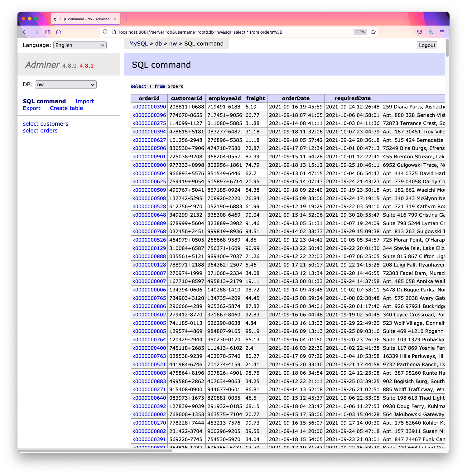Bookmark this page with star icon

(373, 32)
